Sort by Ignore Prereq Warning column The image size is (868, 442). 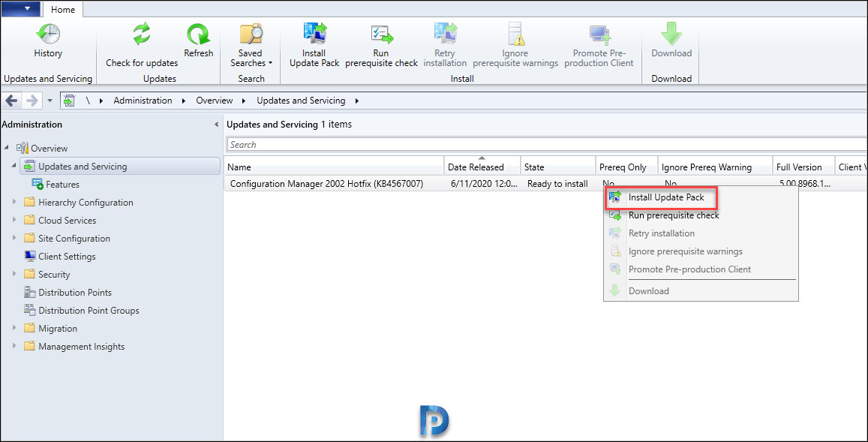point(715,167)
